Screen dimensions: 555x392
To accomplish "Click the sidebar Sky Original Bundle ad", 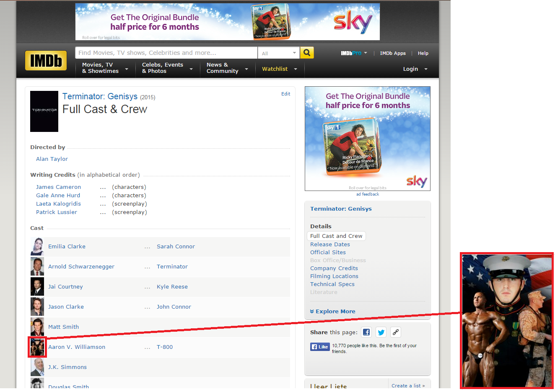I will click(x=368, y=139).
